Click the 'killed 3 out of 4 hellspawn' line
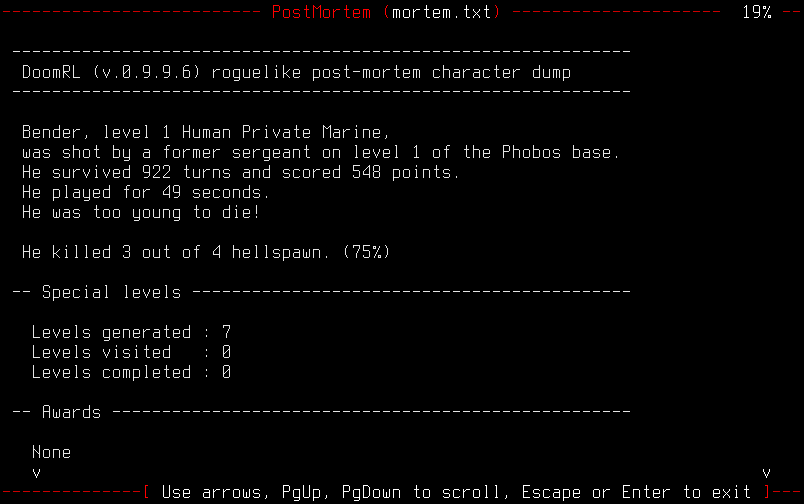 point(206,252)
